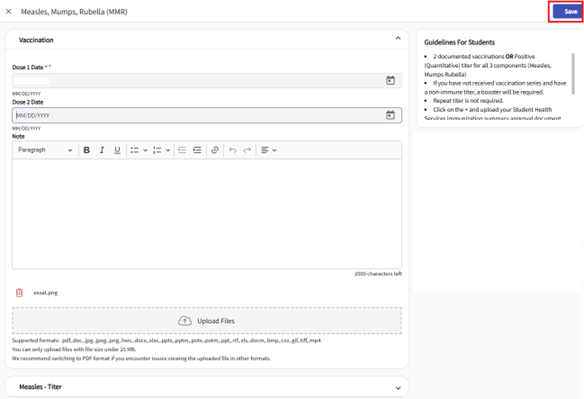The height and width of the screenshot is (399, 584).
Task: Click the Guidelines panel scrollbar
Action: (573, 73)
